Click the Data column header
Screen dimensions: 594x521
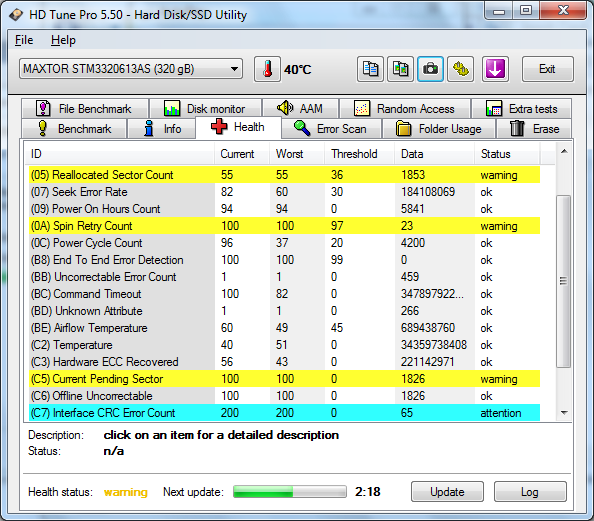coord(435,154)
